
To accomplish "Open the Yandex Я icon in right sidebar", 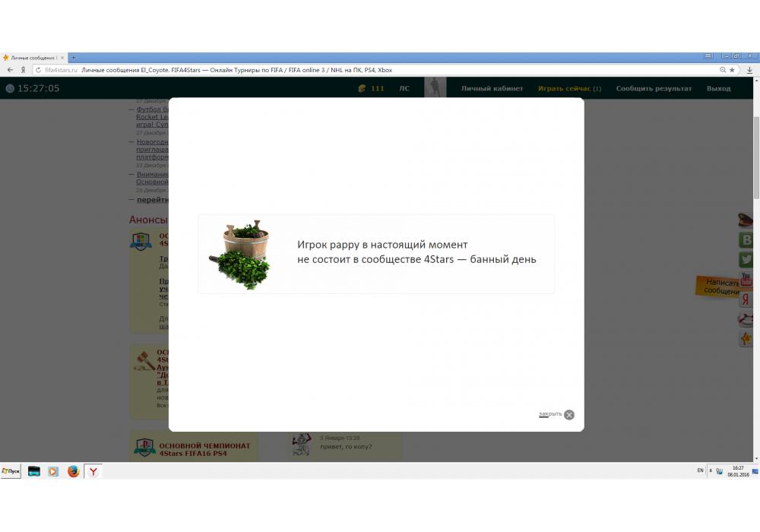I will point(746,299).
